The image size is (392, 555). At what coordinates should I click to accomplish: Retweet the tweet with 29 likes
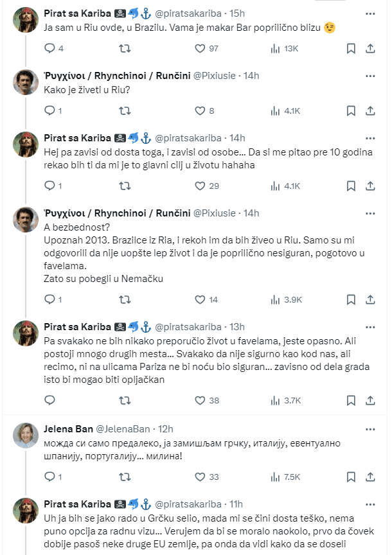125,186
